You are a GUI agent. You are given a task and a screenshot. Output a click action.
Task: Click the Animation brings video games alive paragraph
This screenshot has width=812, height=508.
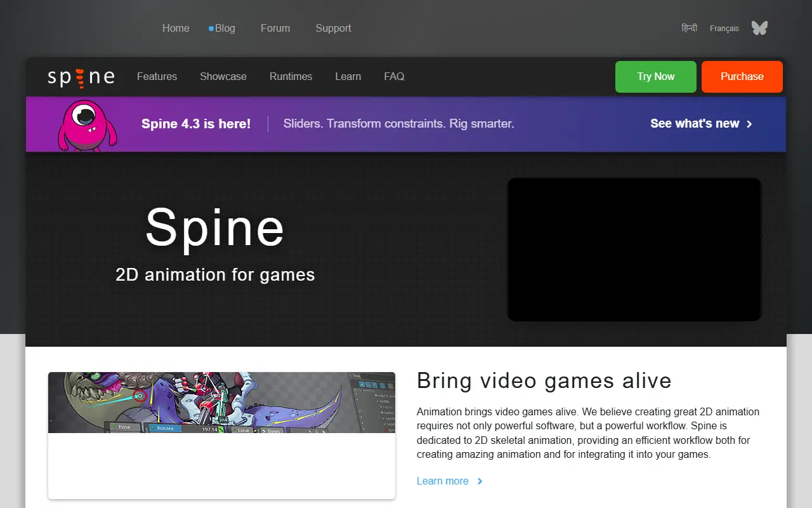[x=588, y=433]
